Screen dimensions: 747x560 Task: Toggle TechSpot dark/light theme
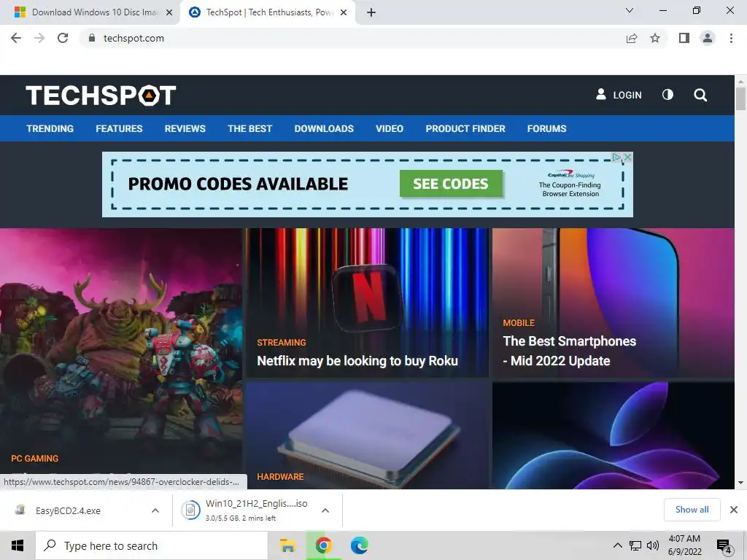(668, 95)
